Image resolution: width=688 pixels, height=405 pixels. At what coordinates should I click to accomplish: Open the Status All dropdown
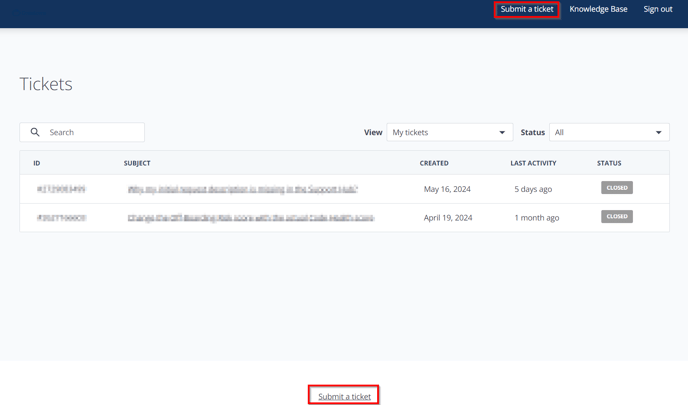click(x=609, y=132)
